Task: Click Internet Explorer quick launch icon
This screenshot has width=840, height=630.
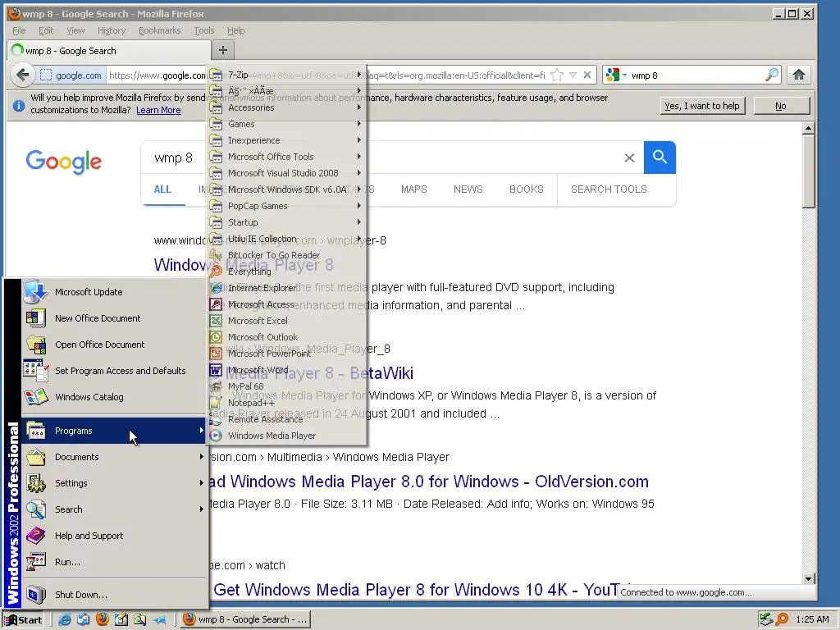Action: (65, 620)
